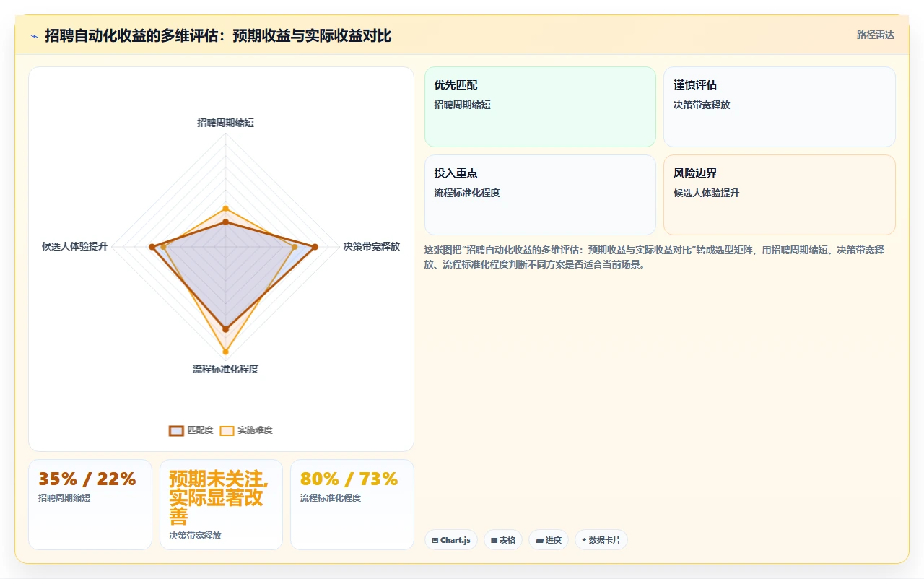Click the 招聘周期缩短 radar axis label
924x579 pixels.
225,123
